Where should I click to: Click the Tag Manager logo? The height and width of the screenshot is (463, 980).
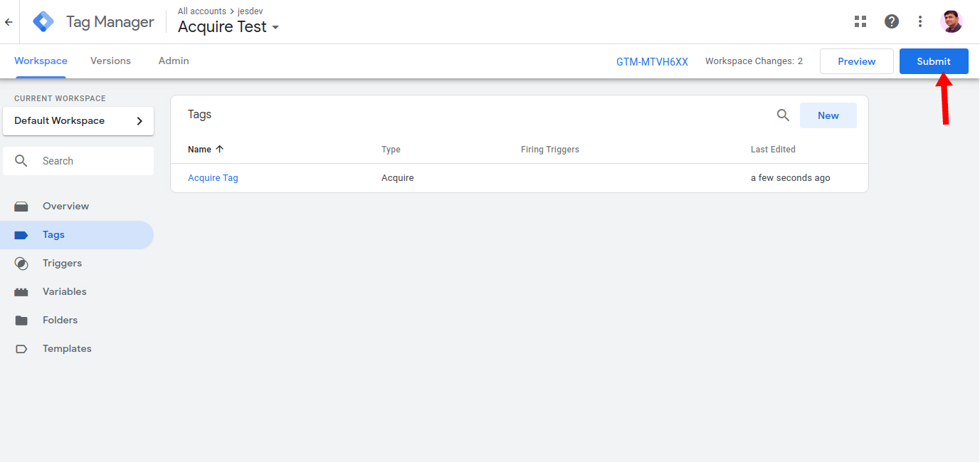[x=44, y=22]
